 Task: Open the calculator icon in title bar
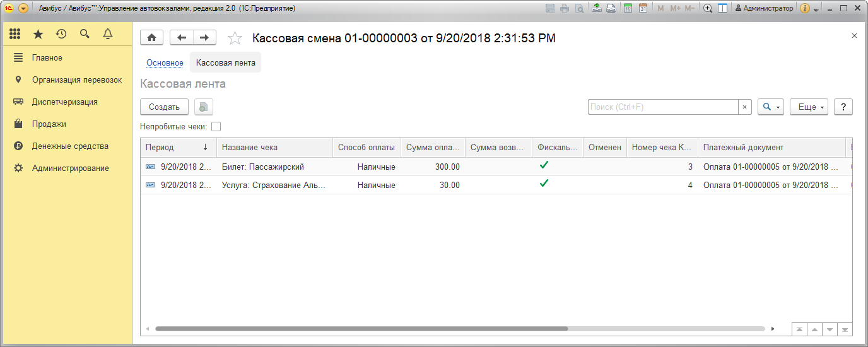tap(628, 8)
